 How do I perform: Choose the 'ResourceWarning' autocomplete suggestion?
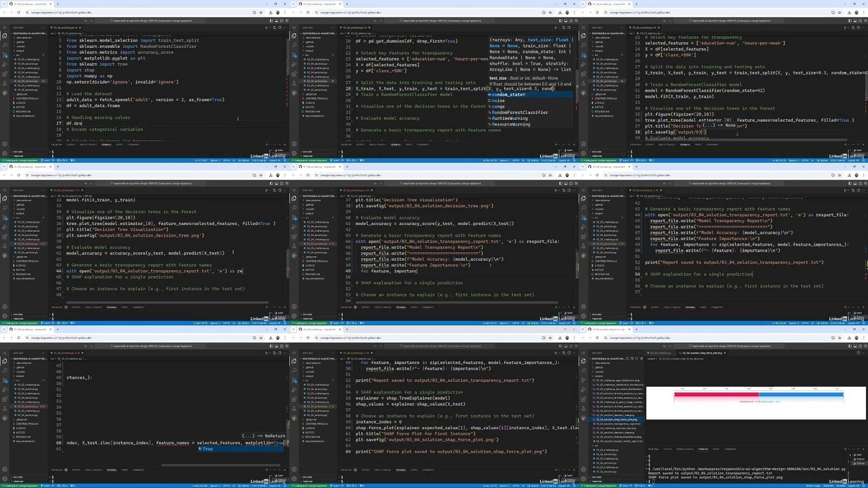click(529, 124)
